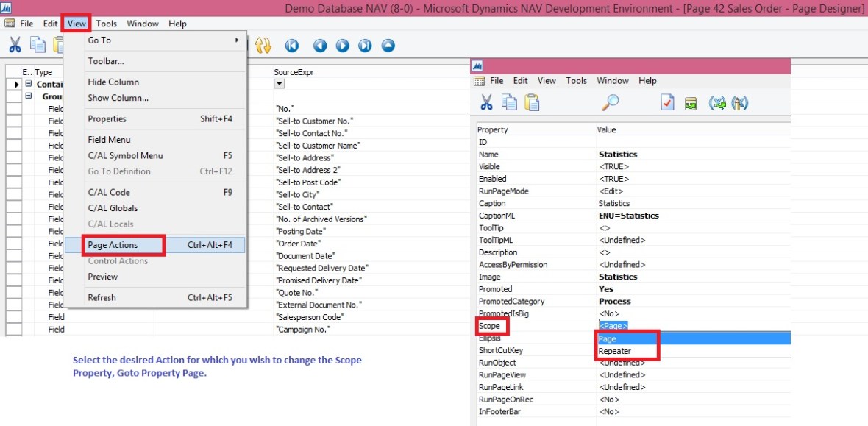Click the Previous record arrow icon

coord(320,46)
